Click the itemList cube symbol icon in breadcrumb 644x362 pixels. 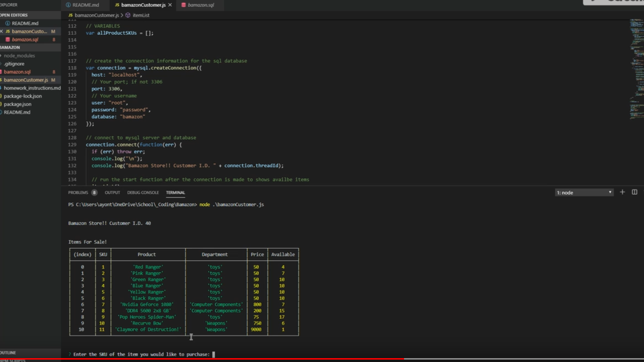tap(128, 15)
